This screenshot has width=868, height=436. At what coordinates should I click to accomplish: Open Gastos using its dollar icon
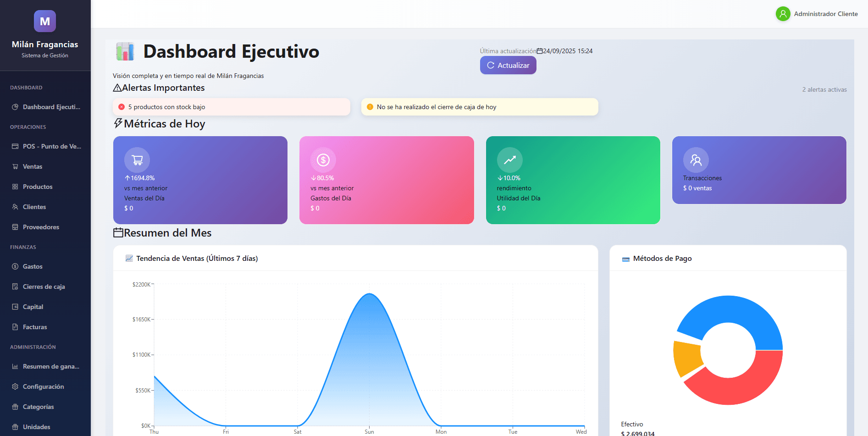point(15,266)
